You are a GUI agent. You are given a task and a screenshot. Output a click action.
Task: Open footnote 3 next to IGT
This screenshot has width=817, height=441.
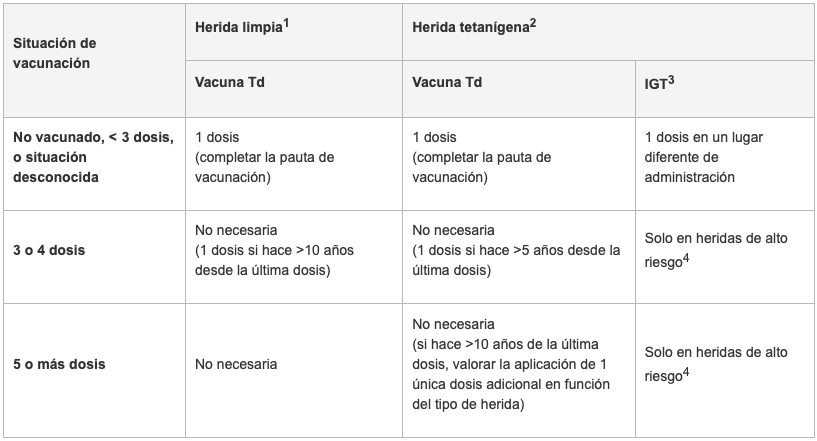tap(671, 80)
